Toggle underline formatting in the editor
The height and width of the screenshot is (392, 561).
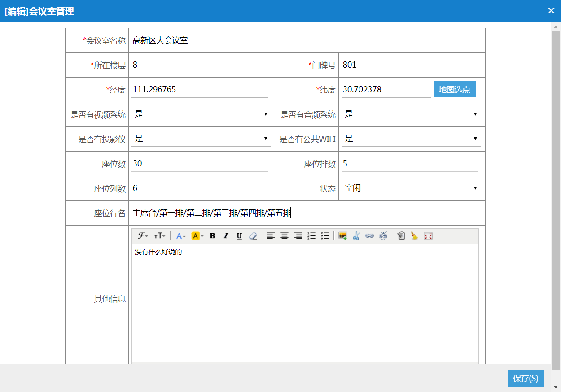[x=240, y=236]
